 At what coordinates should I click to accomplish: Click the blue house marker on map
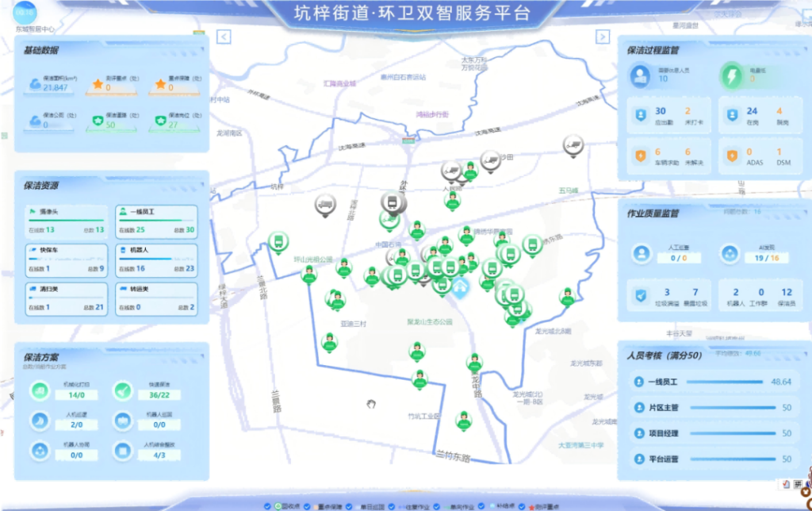click(x=461, y=286)
